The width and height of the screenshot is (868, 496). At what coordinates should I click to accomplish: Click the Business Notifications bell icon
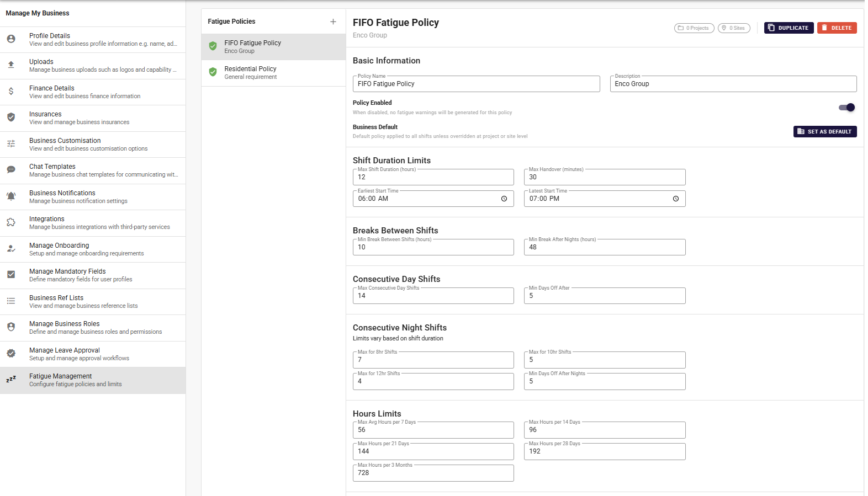point(11,196)
